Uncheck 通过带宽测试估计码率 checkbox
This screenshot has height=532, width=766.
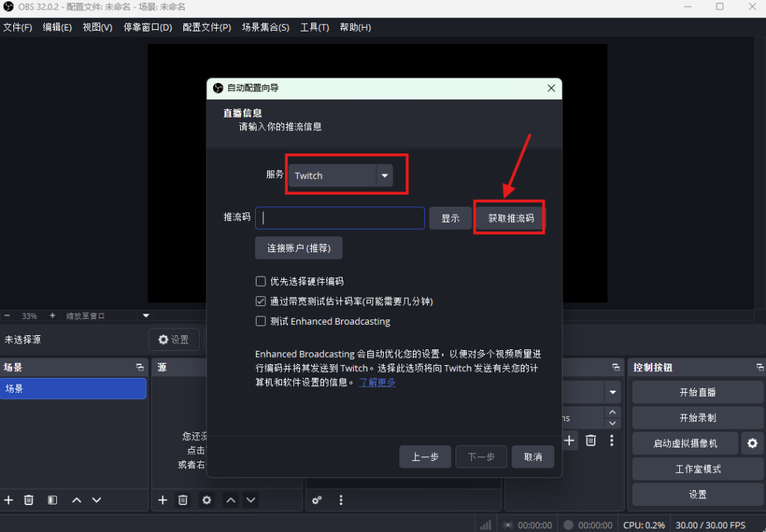261,302
